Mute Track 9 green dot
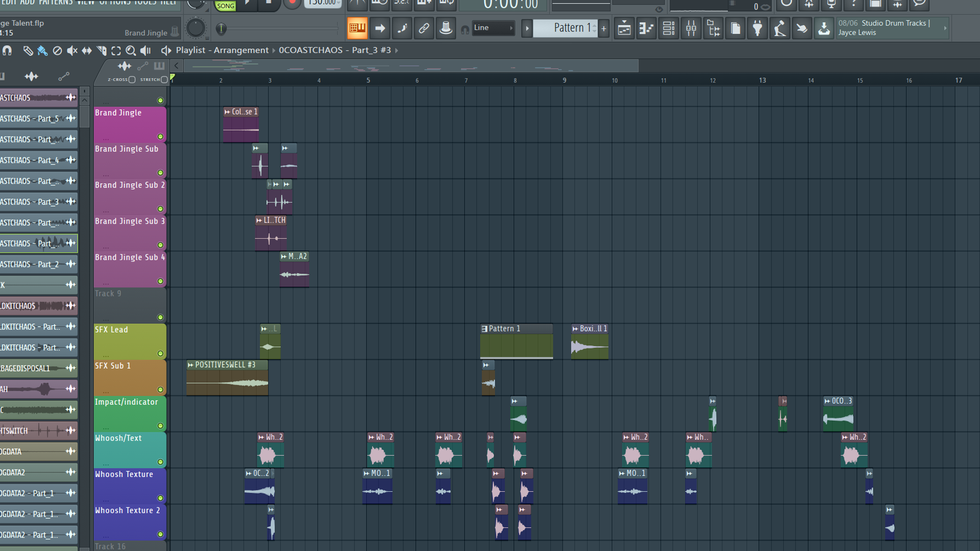This screenshot has height=551, width=980. pyautogui.click(x=160, y=317)
